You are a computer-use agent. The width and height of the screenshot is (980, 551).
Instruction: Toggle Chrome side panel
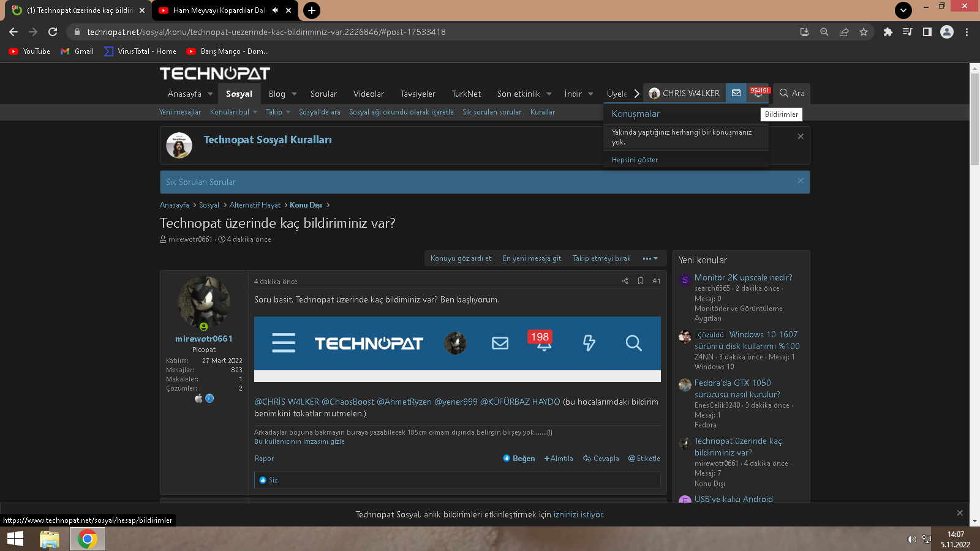coord(927,32)
